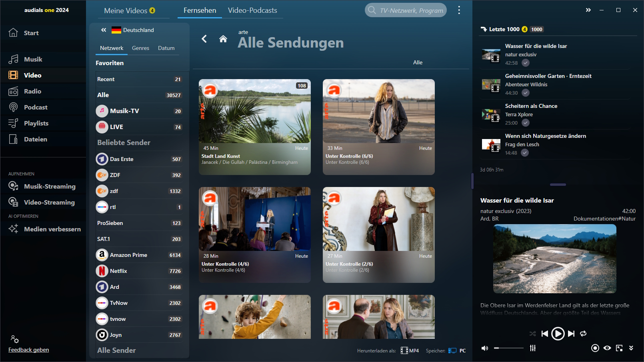644x362 pixels.
Task: Select the Musik-TV channel
Action: pos(139,111)
